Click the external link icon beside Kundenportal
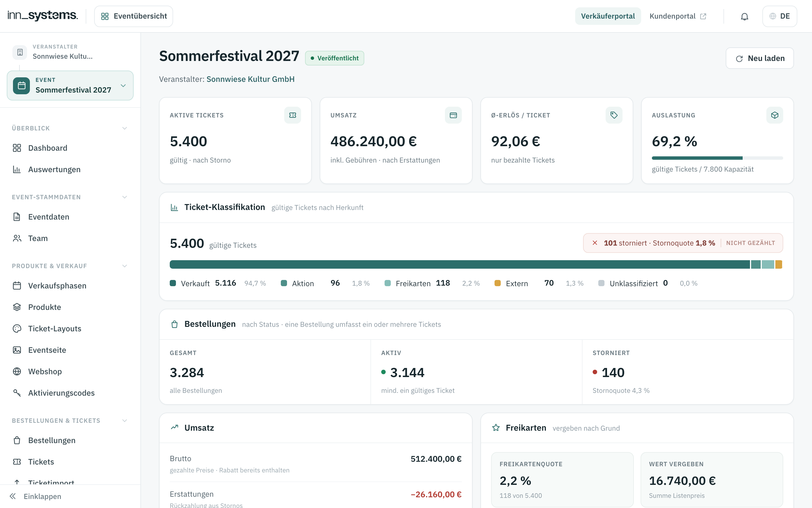 click(703, 16)
